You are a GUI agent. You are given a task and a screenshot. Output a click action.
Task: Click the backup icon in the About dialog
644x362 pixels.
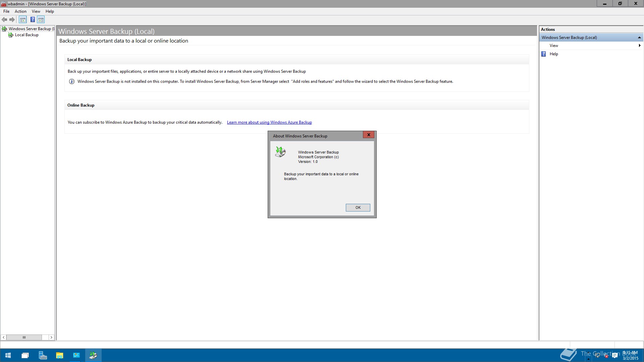(x=280, y=152)
